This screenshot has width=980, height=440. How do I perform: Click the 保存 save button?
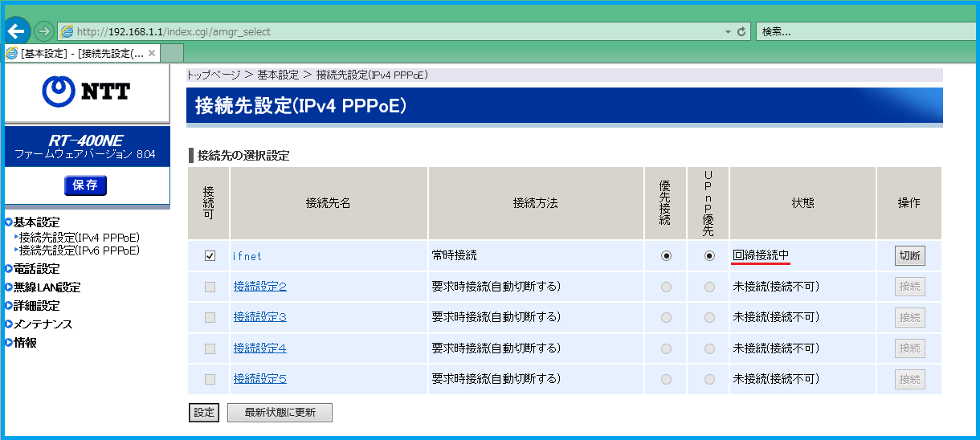(x=85, y=185)
